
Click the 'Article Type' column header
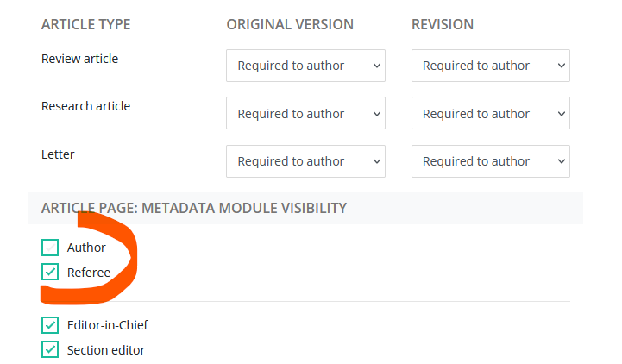(x=85, y=24)
